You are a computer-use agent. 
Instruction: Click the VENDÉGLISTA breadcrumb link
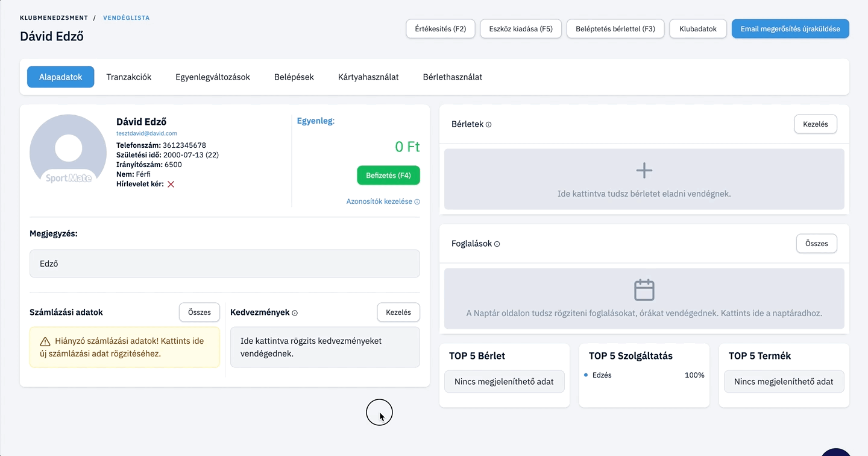[127, 18]
